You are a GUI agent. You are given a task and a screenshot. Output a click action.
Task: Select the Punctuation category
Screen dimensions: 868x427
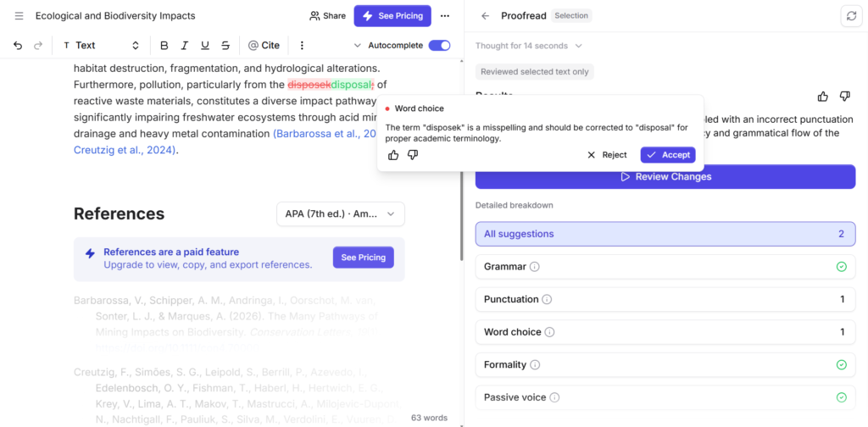tap(665, 299)
